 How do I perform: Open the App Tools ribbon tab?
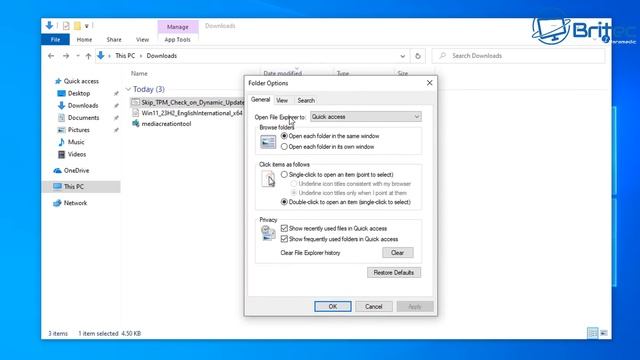click(x=178, y=40)
